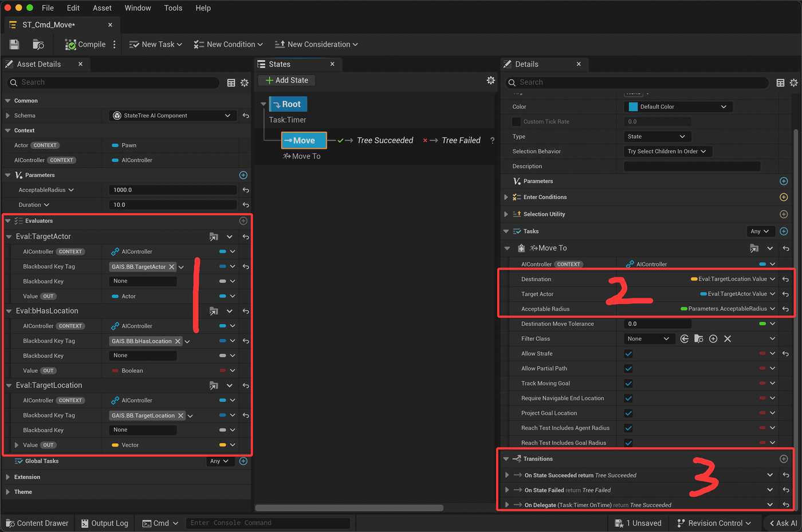The height and width of the screenshot is (532, 802).
Task: Uncheck Project Goal Location
Action: point(628,413)
